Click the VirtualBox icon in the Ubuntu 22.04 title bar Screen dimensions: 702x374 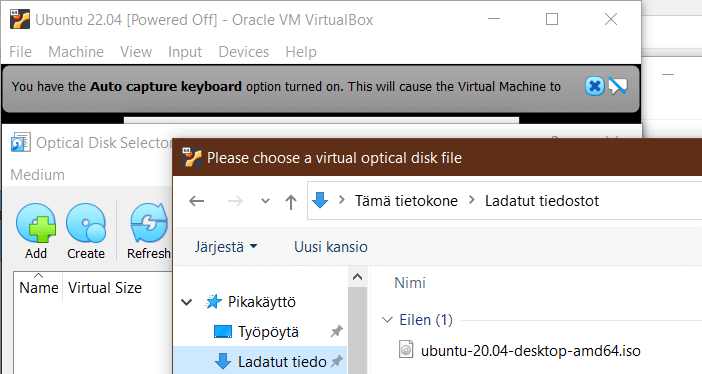tap(20, 19)
